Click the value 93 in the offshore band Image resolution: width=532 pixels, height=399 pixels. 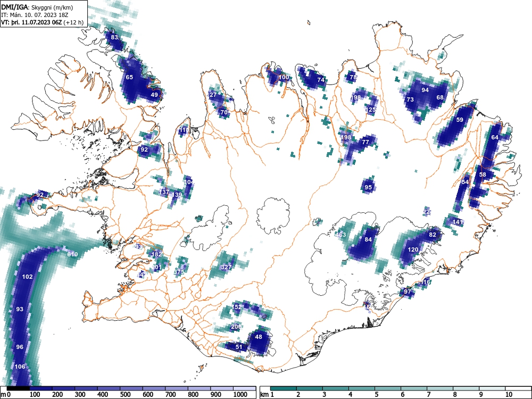click(20, 309)
